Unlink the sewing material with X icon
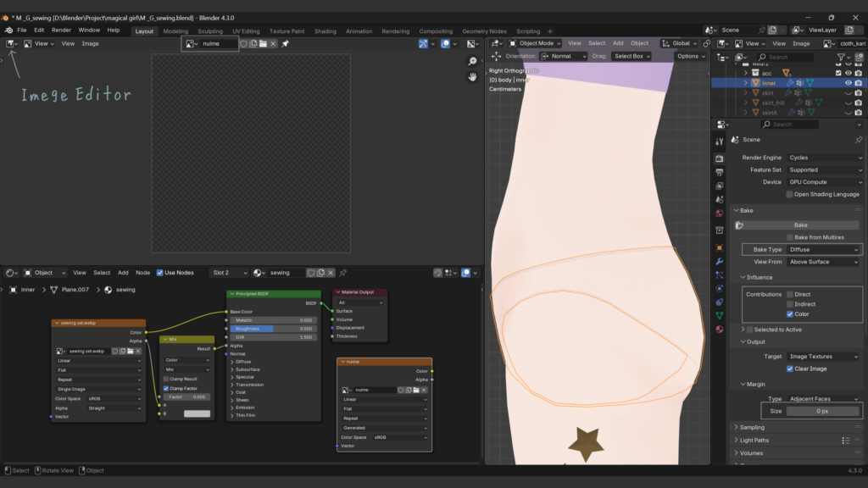Image resolution: width=868 pixels, height=488 pixels. pos(331,273)
